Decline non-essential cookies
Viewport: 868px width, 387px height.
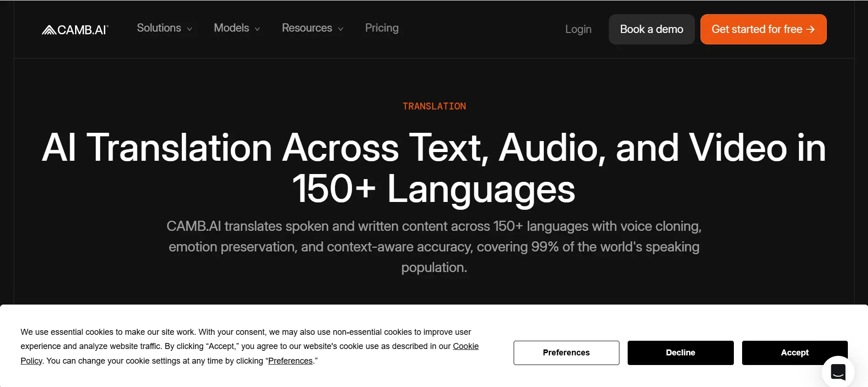pos(680,353)
